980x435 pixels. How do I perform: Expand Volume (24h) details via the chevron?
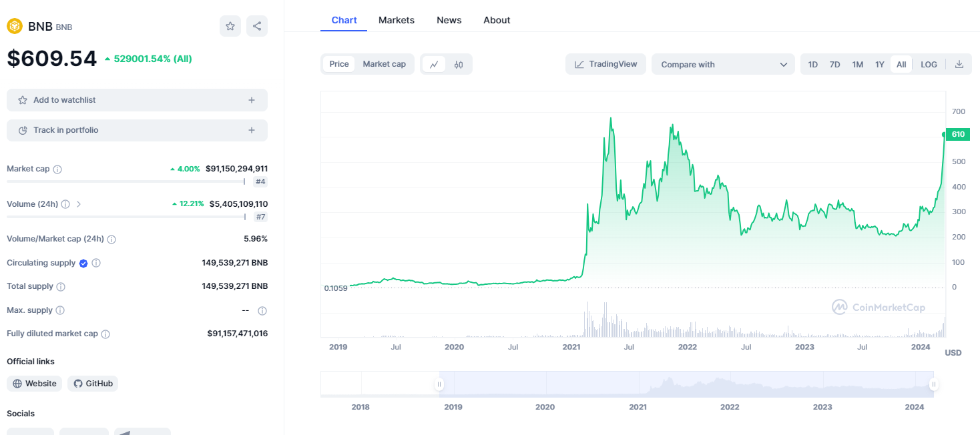pyautogui.click(x=79, y=204)
